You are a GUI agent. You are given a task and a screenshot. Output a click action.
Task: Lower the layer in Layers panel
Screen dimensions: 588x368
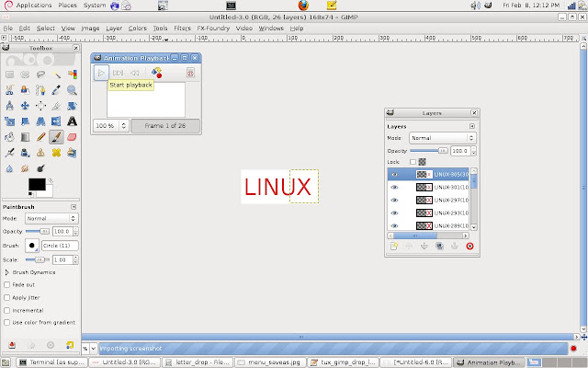click(x=424, y=246)
